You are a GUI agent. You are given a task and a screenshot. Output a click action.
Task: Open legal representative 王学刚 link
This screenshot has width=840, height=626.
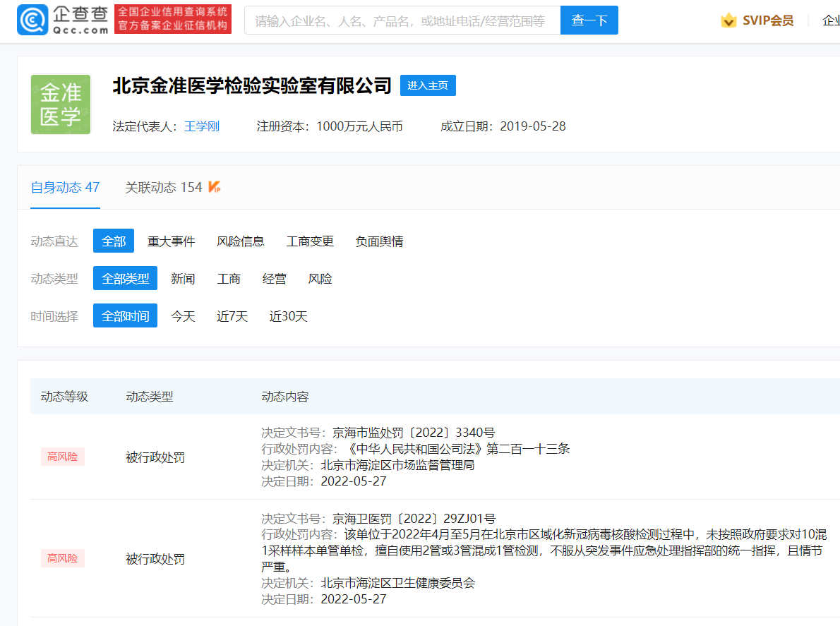[x=202, y=126]
